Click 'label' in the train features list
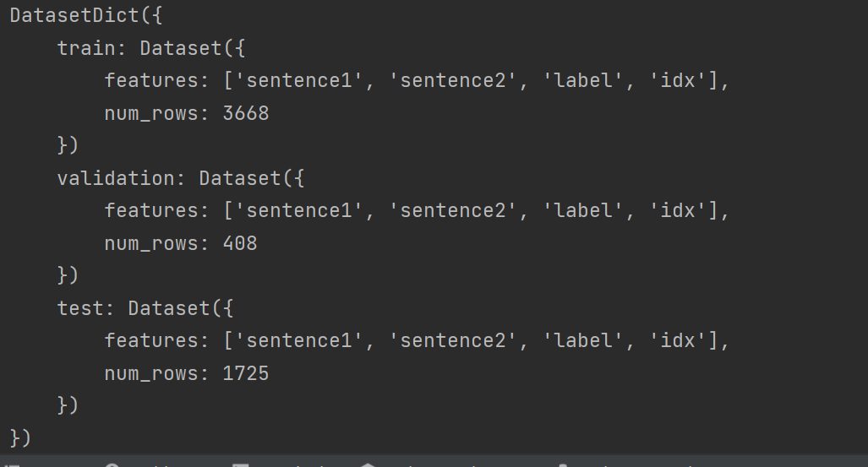This screenshot has height=467, width=868. tap(584, 81)
